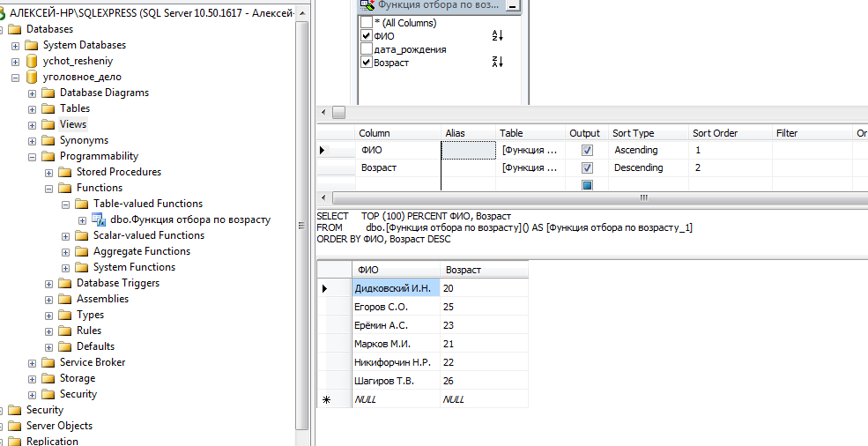Click the уголовное_дело database icon
Screen dimensions: 868x446
click(x=32, y=77)
